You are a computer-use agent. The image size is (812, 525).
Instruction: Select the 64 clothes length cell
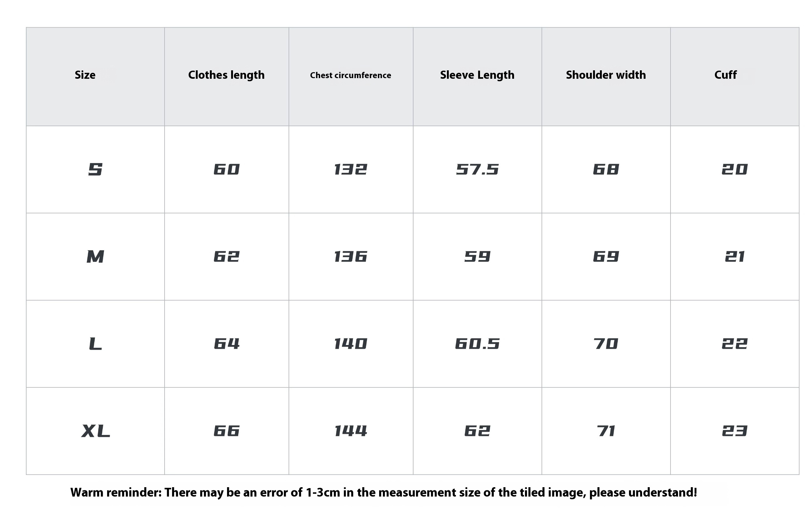[226, 344]
